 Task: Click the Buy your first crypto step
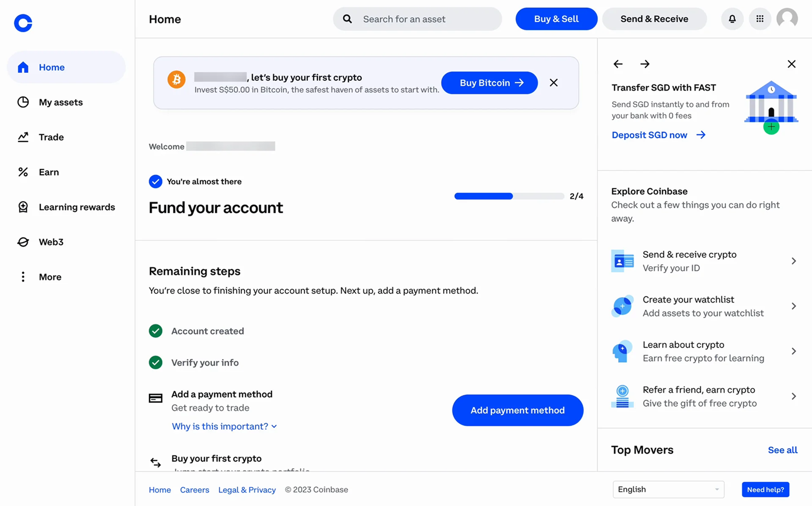click(x=217, y=459)
